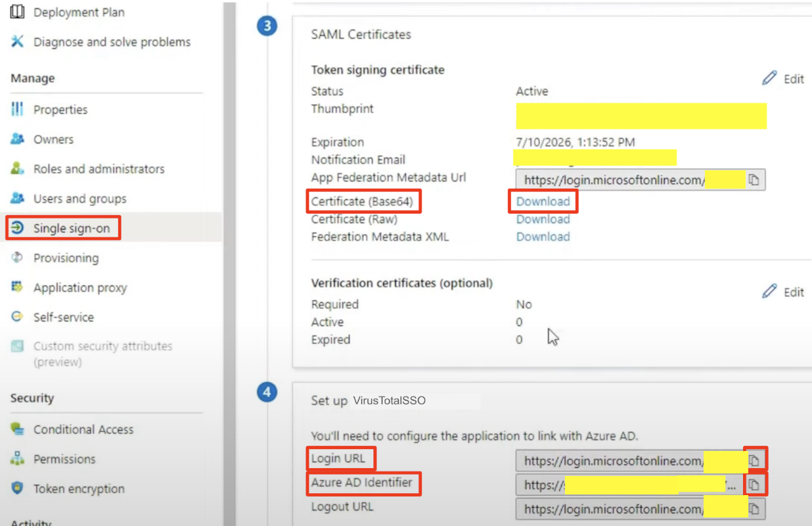Click the Login URL text field
Viewport: 812px width, 526px height.
(x=641, y=461)
